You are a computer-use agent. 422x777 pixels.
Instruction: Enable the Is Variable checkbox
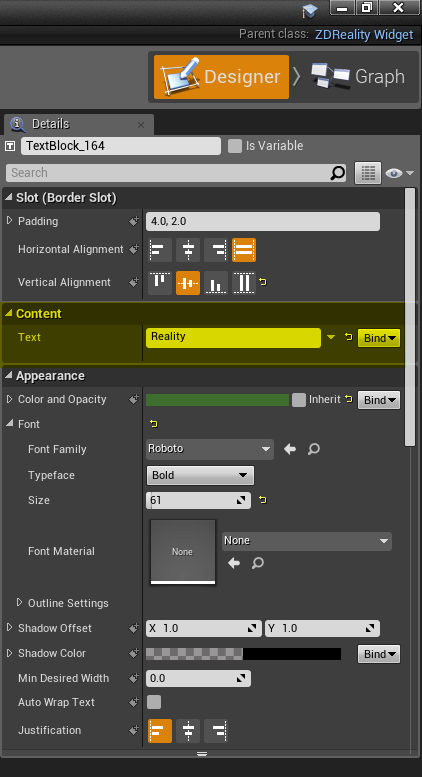click(x=235, y=146)
